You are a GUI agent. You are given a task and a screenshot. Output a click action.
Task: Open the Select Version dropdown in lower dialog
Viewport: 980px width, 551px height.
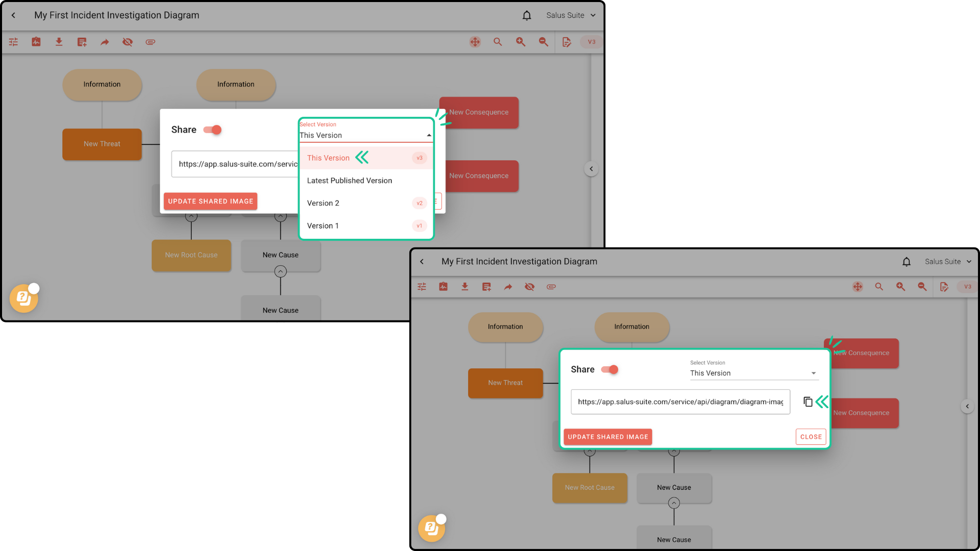tap(753, 373)
